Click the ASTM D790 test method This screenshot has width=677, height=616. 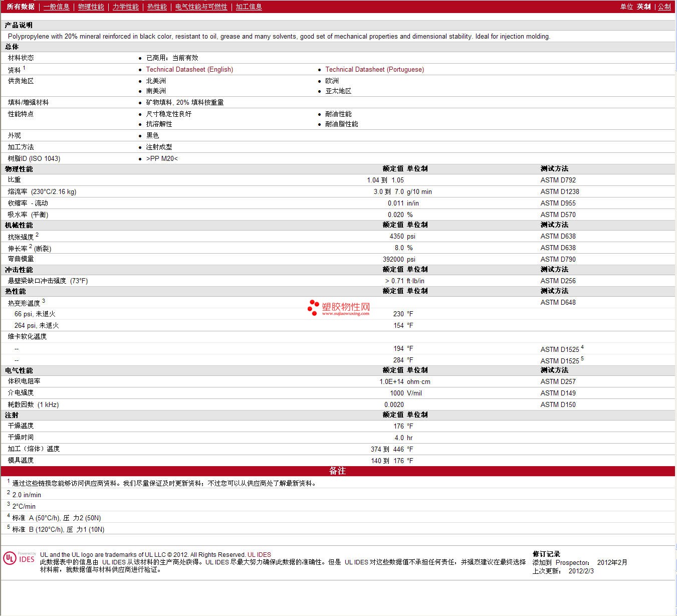[x=558, y=259]
